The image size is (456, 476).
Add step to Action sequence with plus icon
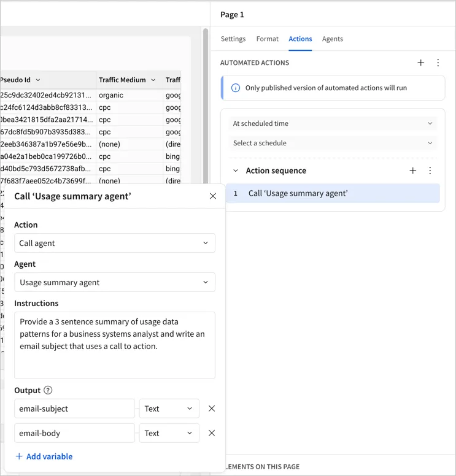pyautogui.click(x=412, y=171)
